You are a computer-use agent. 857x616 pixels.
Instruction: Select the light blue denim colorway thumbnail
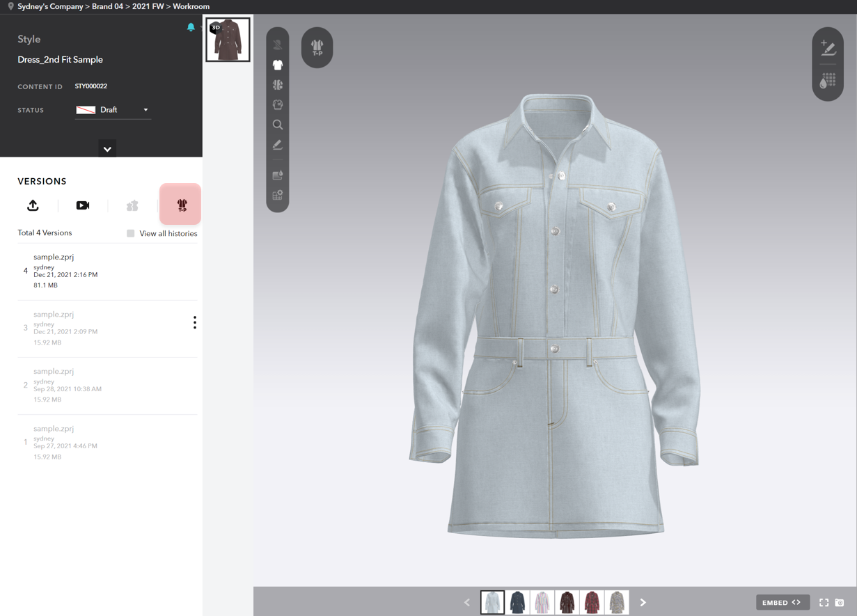(x=492, y=602)
